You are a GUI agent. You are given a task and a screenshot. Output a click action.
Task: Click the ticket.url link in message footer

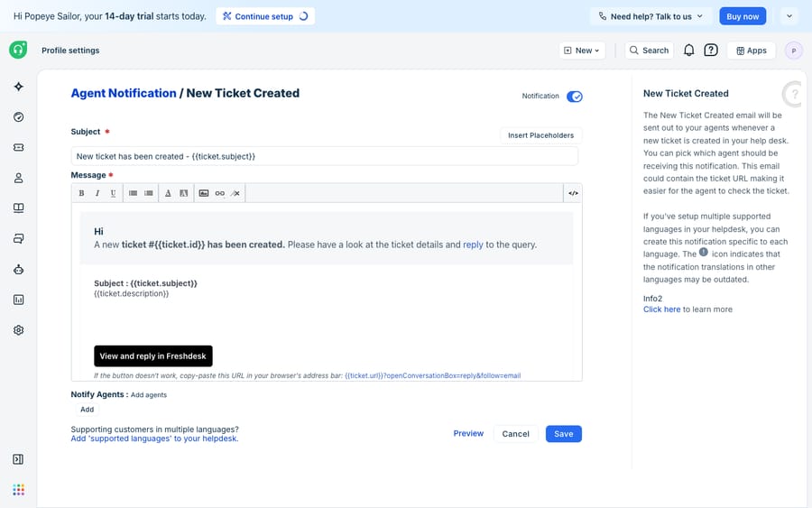pyautogui.click(x=433, y=375)
